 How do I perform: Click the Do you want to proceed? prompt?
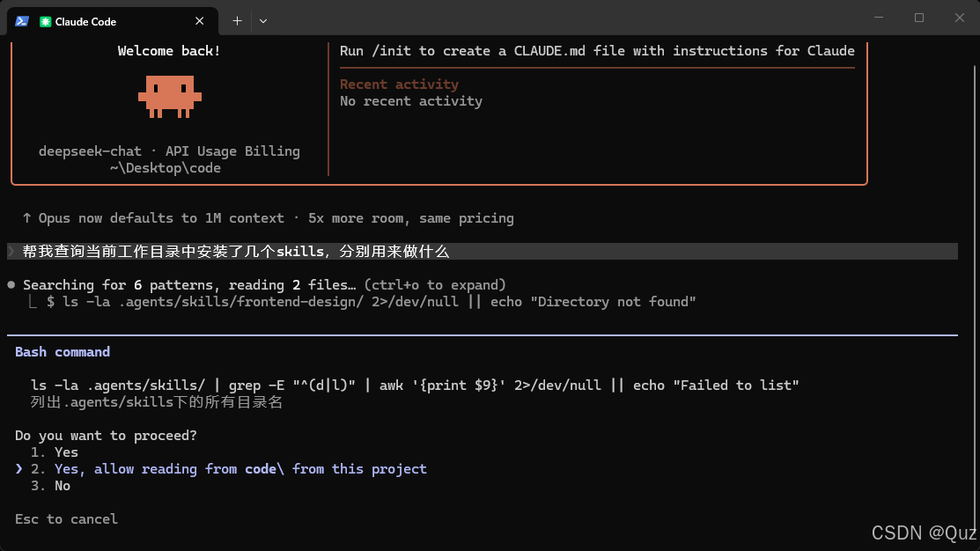(106, 436)
